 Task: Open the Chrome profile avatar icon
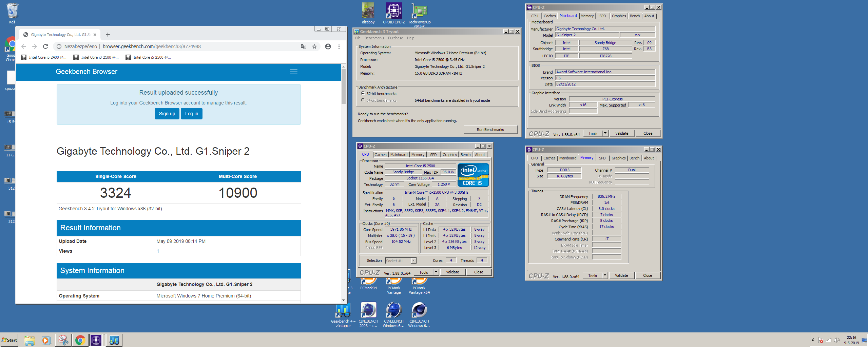[x=328, y=46]
